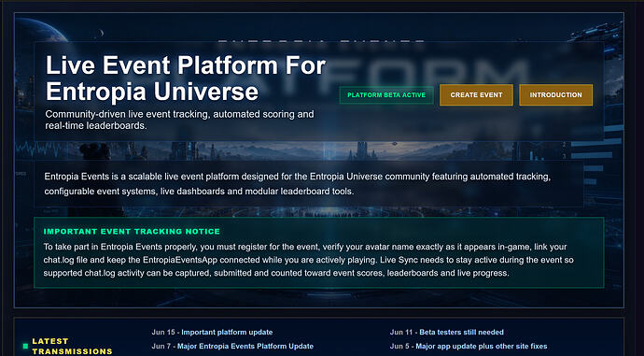
Task: Click the 'Jun 7' date text
Action: (x=161, y=346)
